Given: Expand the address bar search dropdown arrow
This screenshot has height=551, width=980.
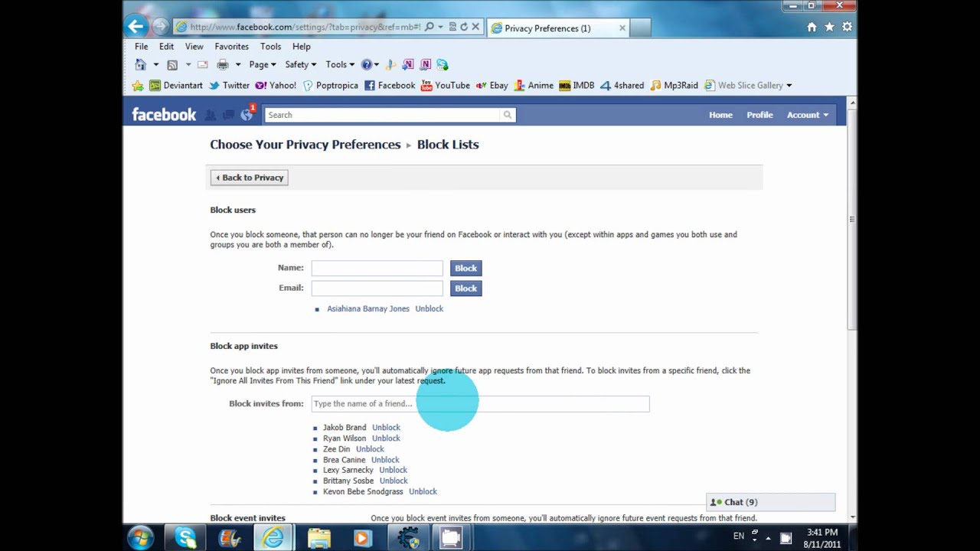Looking at the screenshot, I should click(439, 27).
